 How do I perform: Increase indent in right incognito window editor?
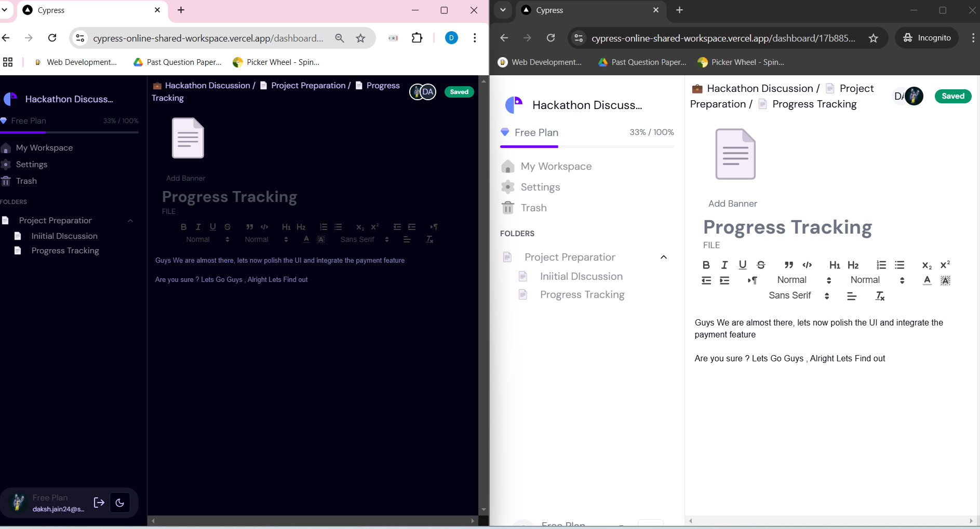point(724,280)
